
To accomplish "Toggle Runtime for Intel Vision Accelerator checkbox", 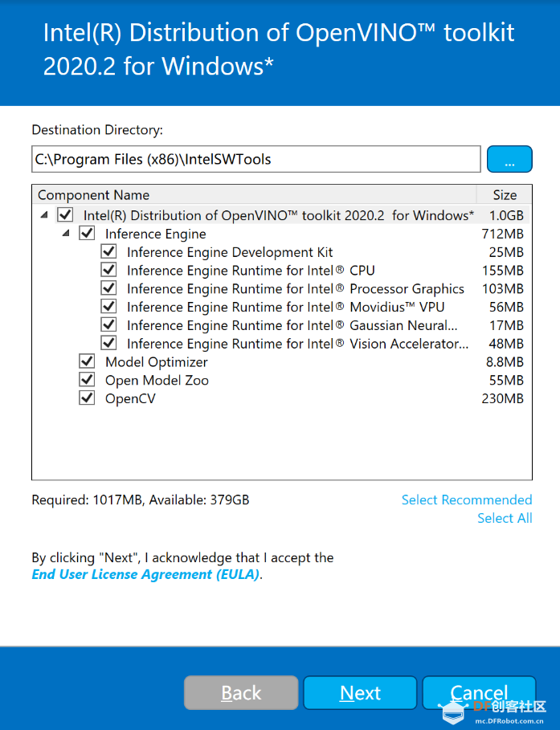I will pos(108,343).
